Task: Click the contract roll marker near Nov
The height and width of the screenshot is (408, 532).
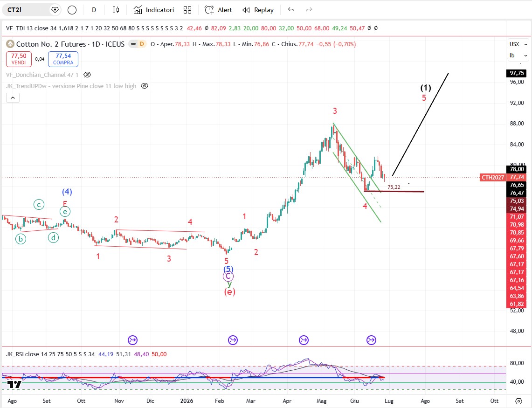Action: 132,340
